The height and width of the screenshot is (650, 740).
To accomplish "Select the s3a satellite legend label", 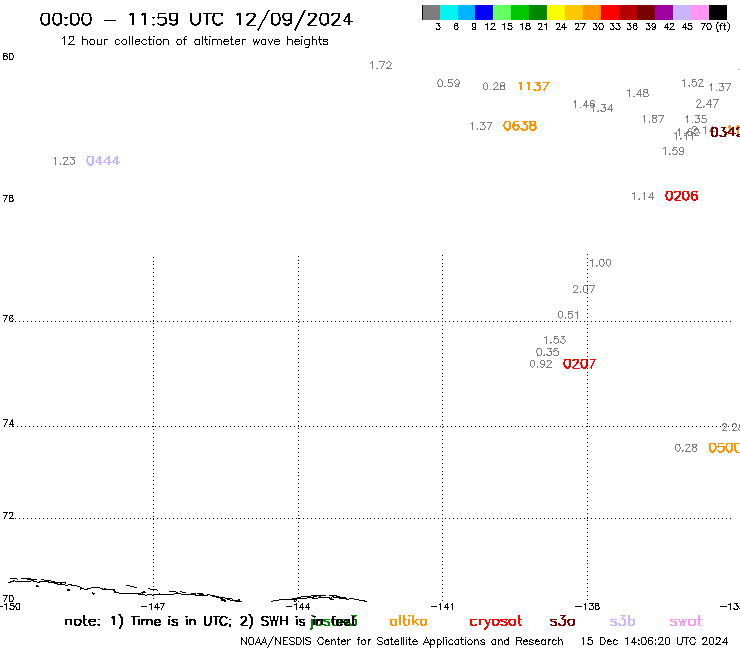I will 562,622.
